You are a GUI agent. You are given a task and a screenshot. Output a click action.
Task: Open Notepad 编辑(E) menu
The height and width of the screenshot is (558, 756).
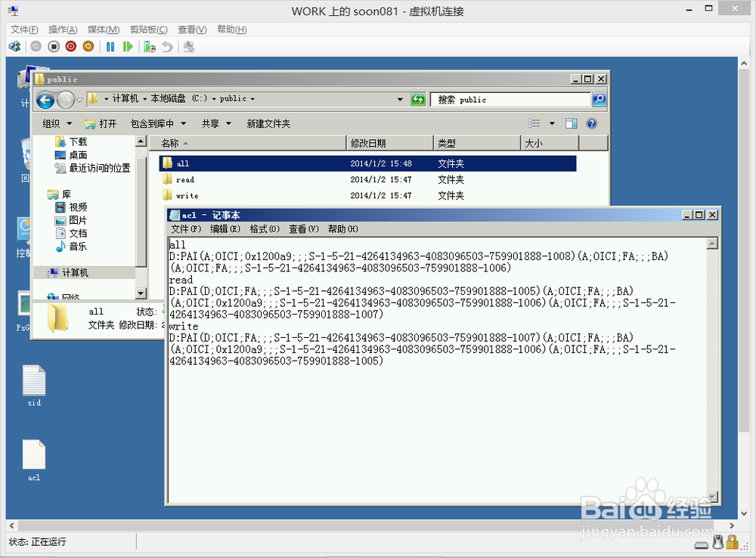click(225, 229)
